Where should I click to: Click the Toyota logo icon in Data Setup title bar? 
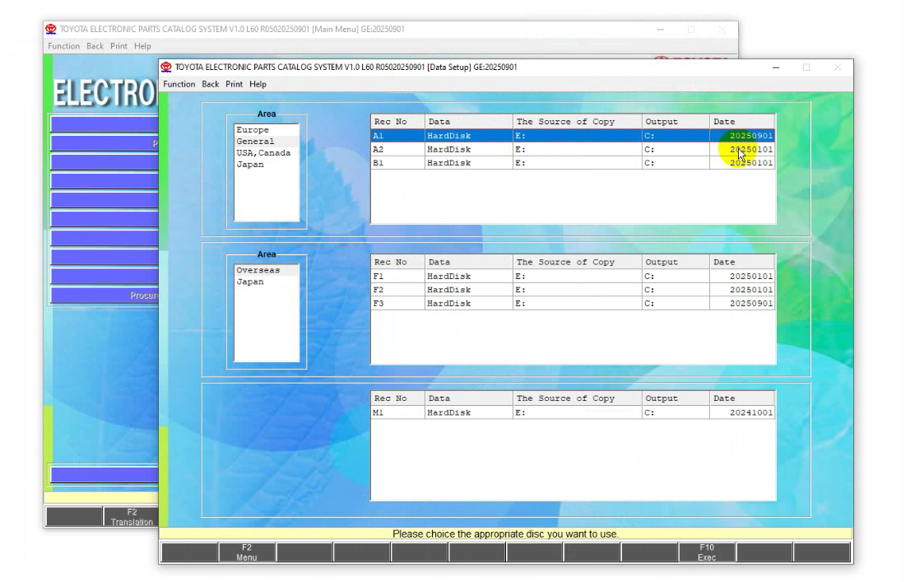tap(166, 68)
